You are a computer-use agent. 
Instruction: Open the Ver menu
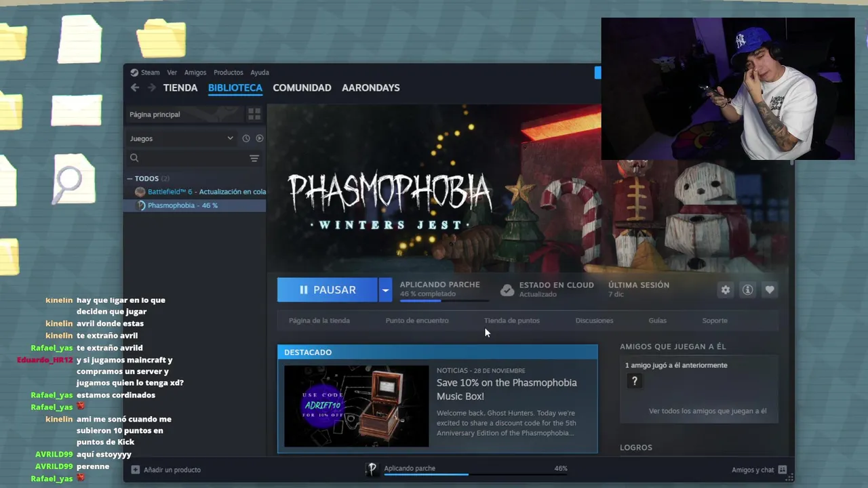(x=172, y=73)
